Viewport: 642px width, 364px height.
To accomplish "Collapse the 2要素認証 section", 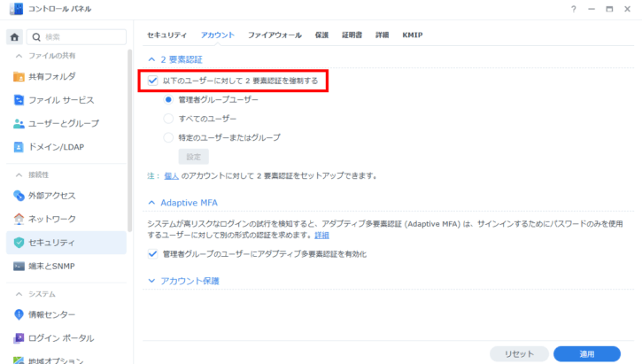I will 153,59.
